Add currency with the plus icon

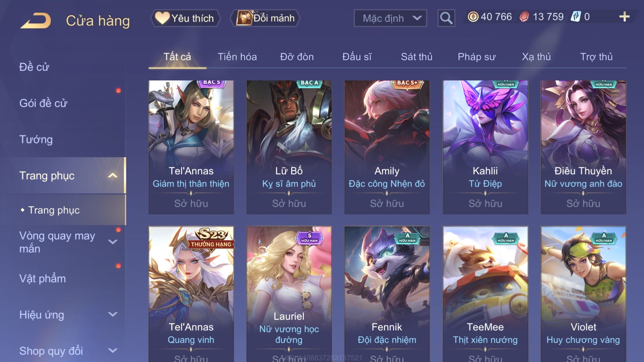point(624,17)
